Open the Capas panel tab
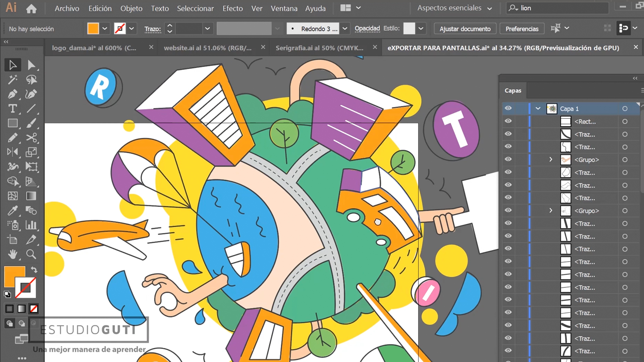This screenshot has height=362, width=644. pos(513,90)
